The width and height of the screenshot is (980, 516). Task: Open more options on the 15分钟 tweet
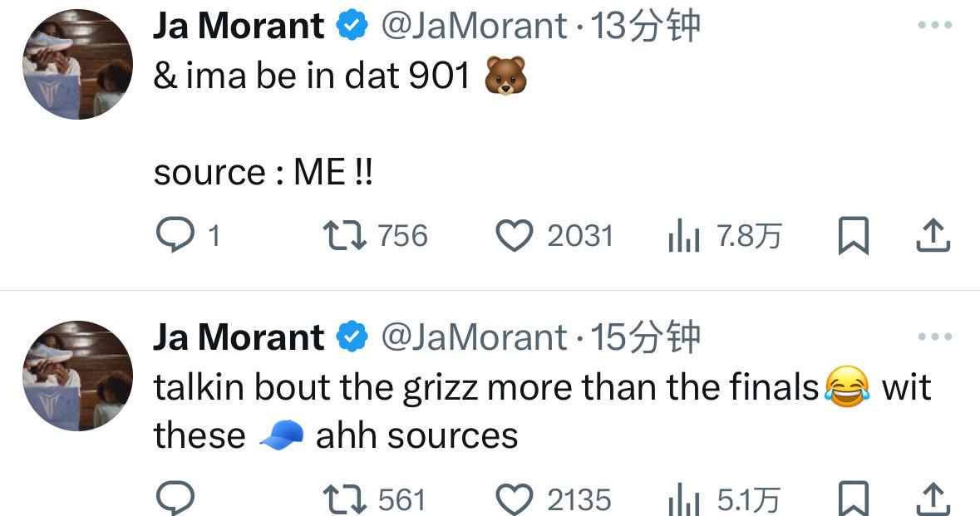click(x=934, y=337)
